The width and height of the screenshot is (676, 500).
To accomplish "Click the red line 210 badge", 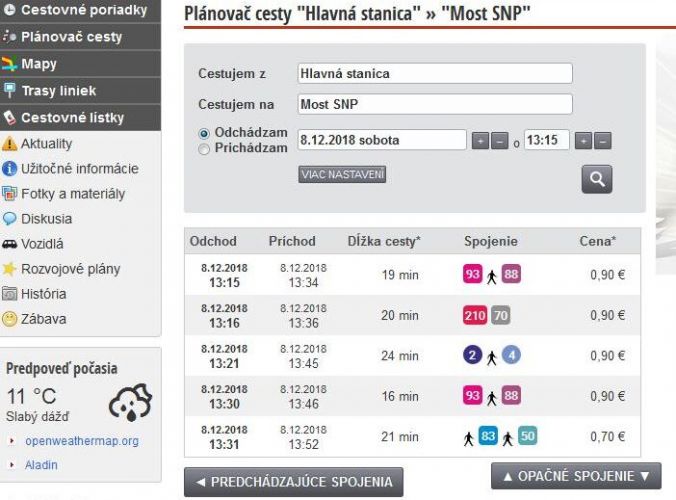I will tap(475, 315).
